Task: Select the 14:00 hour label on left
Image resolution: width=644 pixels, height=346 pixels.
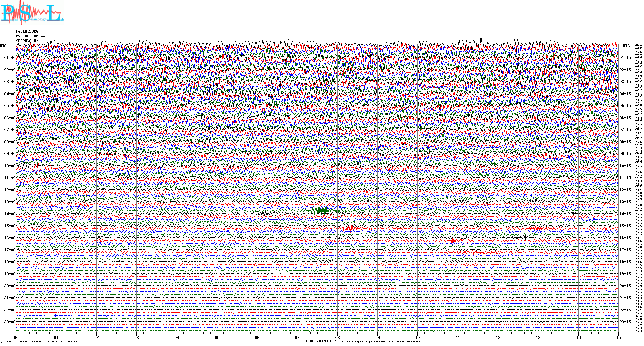Action: click(x=10, y=214)
